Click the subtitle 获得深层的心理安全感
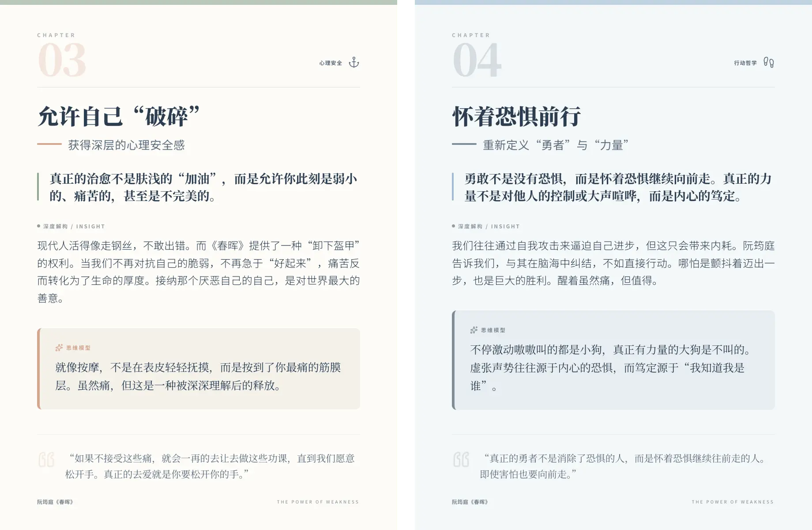 pos(126,145)
